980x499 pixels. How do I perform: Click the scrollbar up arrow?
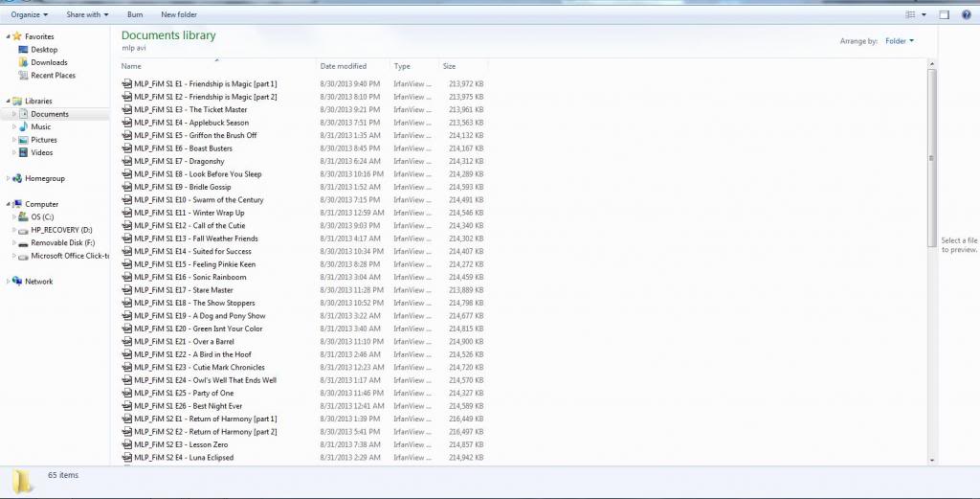pyautogui.click(x=932, y=64)
